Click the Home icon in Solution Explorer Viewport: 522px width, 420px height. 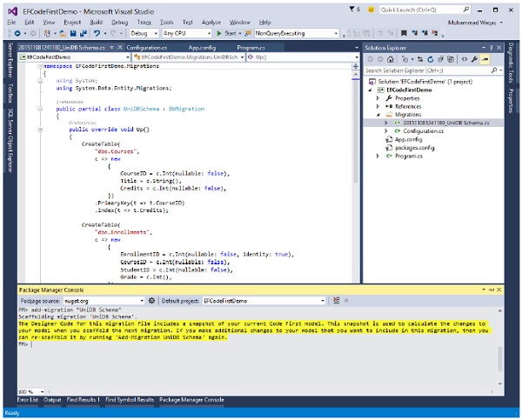(391, 61)
